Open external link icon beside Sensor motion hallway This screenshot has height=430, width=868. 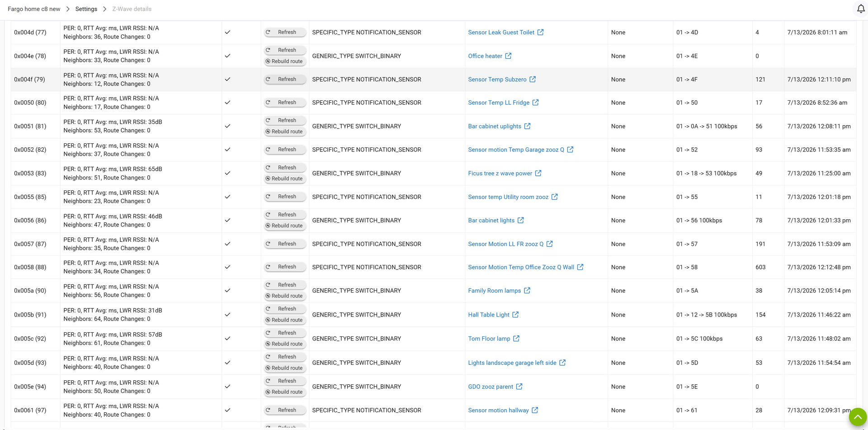[535, 410]
